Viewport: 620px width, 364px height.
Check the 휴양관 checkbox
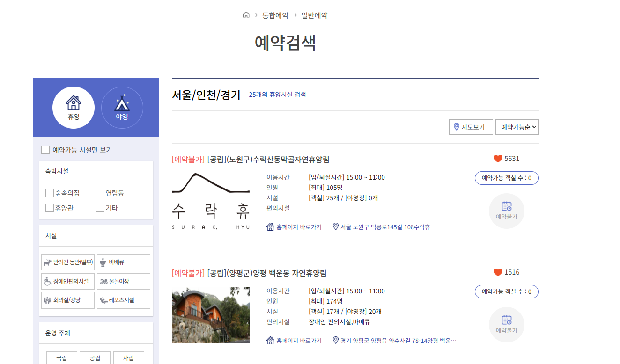tap(50, 208)
